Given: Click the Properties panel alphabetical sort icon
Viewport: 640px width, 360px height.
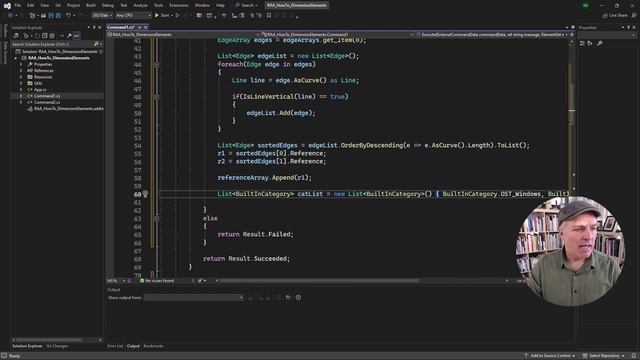Looking at the screenshot, I should pos(590,43).
